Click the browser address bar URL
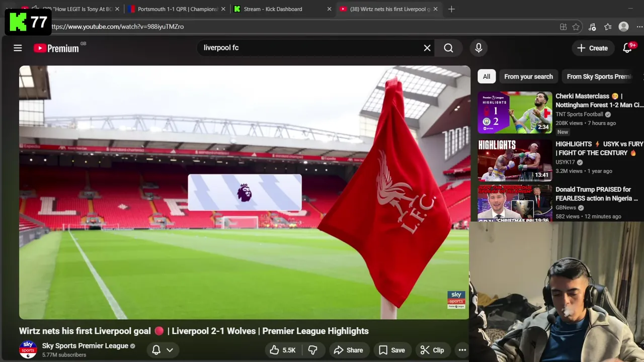Screen dimensions: 644x362 pyautogui.click(x=117, y=27)
